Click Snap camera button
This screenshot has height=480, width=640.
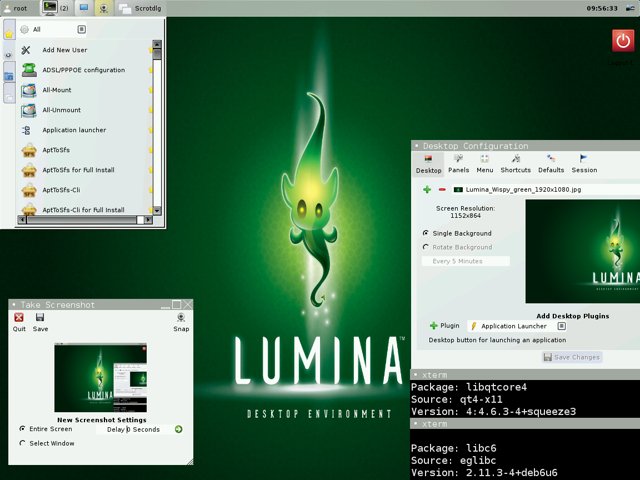point(181,322)
